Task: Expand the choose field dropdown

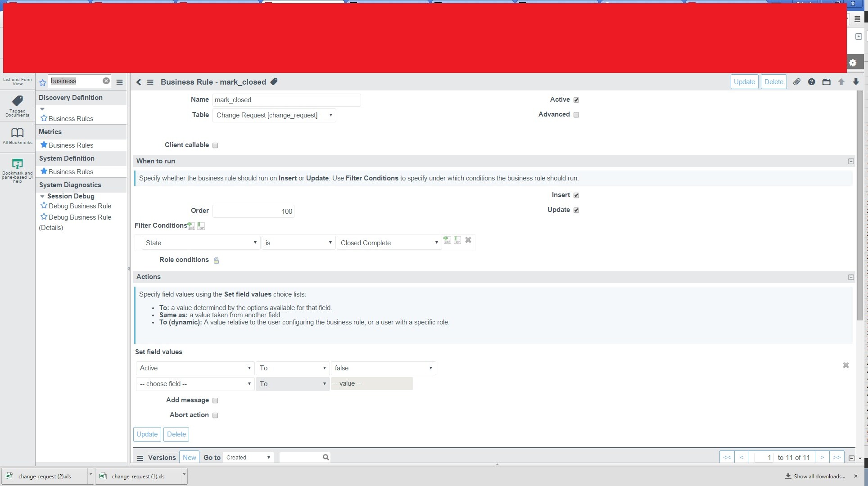Action: [195, 384]
